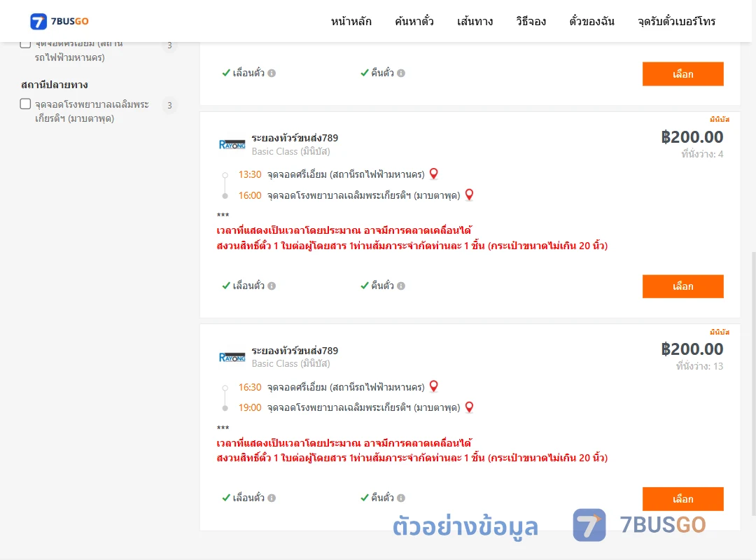Click ฿200.00 price on the 16:30 trip
The image size is (756, 560).
pos(692,349)
